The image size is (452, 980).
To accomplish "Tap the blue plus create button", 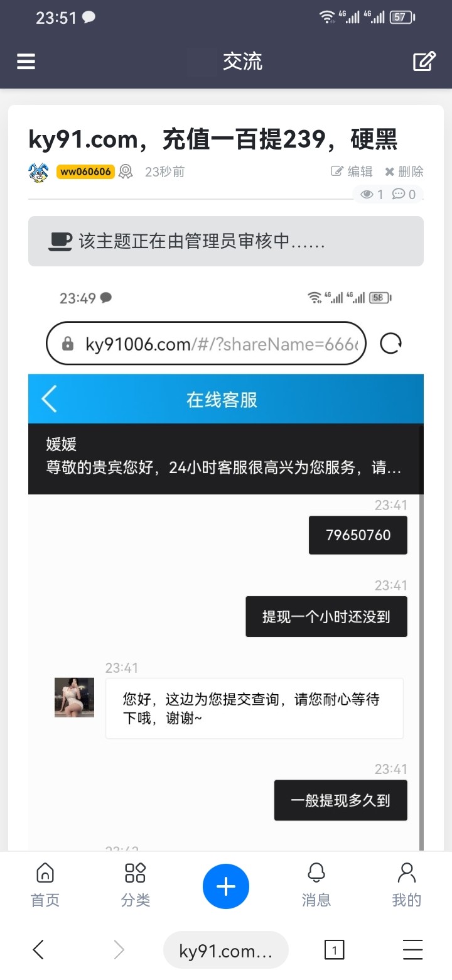I will pyautogui.click(x=226, y=886).
